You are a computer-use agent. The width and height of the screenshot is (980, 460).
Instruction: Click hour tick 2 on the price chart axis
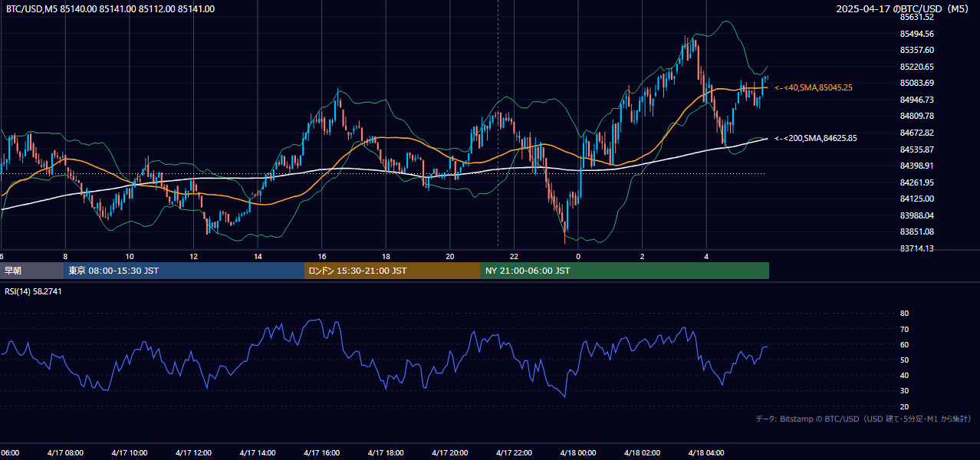643,256
